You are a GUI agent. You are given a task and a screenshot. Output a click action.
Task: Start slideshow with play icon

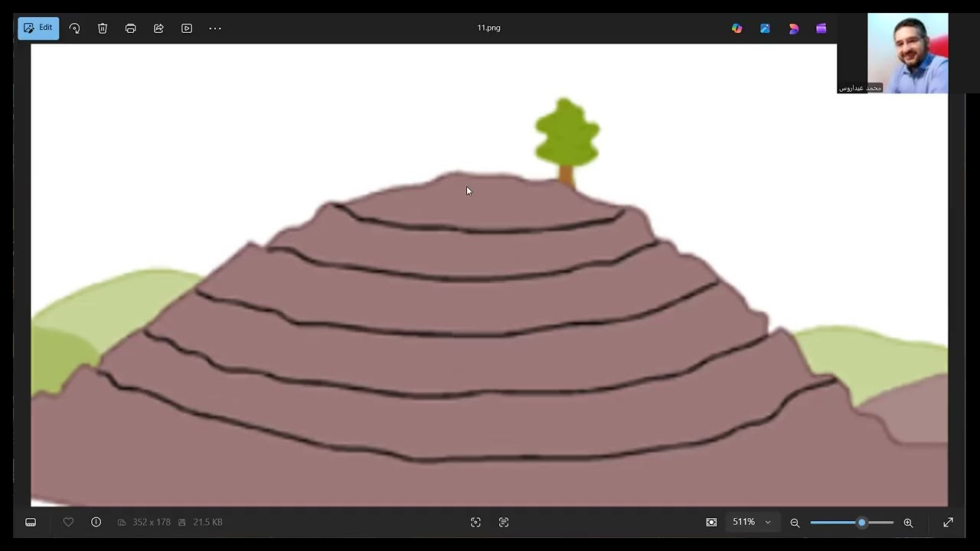pos(187,28)
